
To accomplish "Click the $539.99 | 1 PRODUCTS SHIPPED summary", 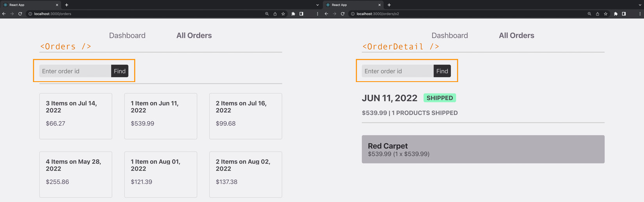I will (x=410, y=113).
